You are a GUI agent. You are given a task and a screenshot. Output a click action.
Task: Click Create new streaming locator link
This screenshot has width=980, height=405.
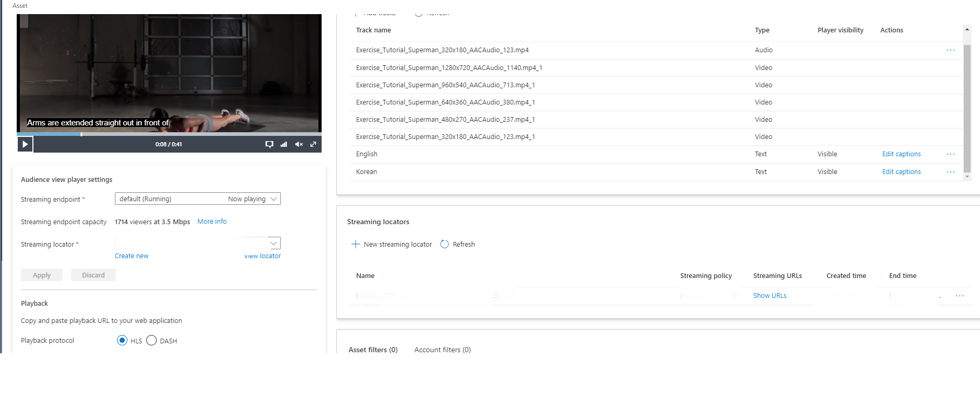132,256
